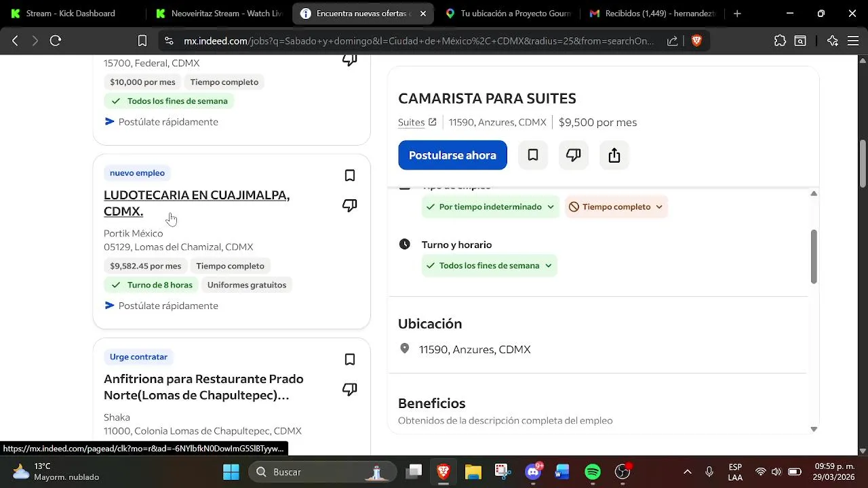Open Brave browser taskbar icon
Screen dimensions: 868x488
coord(443,472)
